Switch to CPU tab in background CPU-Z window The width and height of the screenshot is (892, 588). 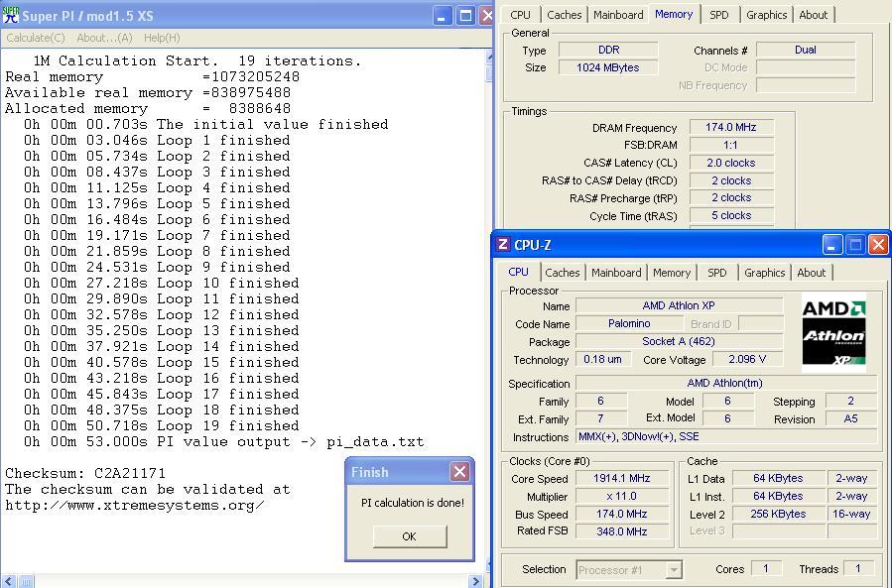pyautogui.click(x=520, y=15)
